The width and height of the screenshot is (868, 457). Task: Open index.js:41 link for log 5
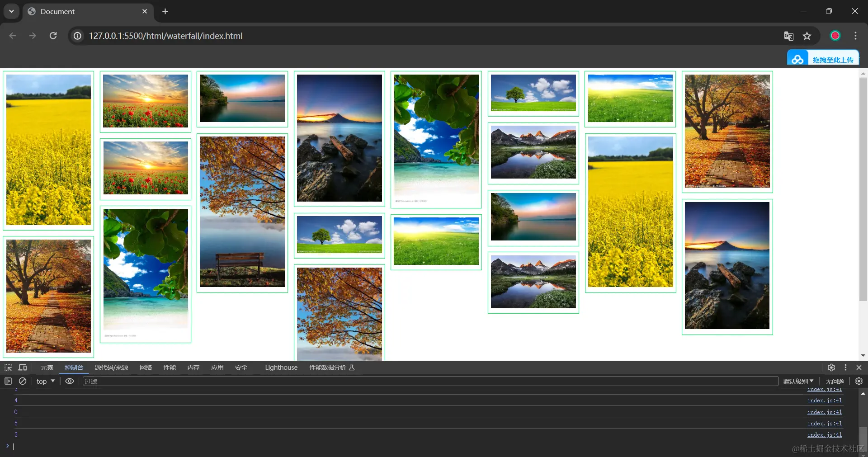click(x=825, y=423)
